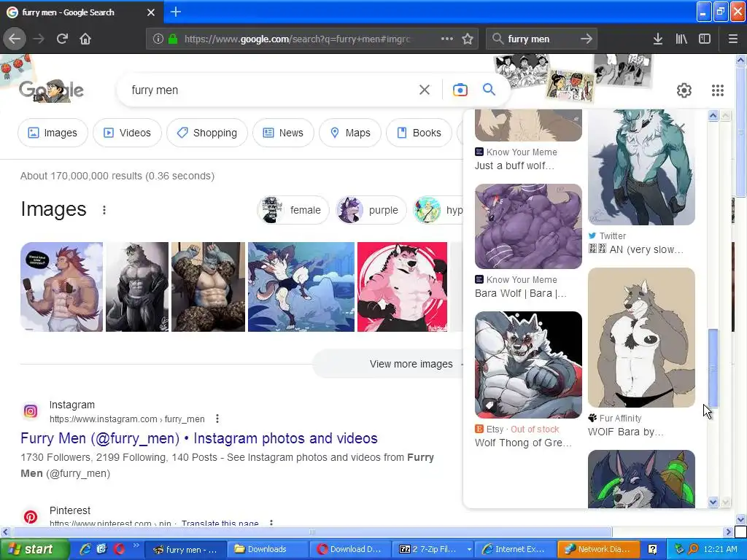This screenshot has width=747, height=560.
Task: Open the Fur Affinity WOlF Bara image
Action: click(x=641, y=337)
